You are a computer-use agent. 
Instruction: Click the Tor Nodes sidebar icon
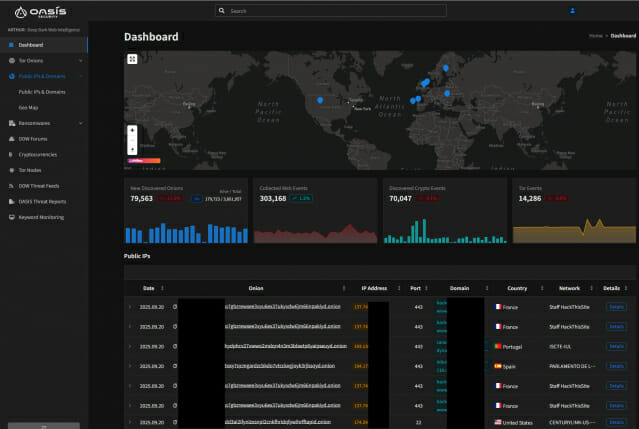pyautogui.click(x=10, y=170)
